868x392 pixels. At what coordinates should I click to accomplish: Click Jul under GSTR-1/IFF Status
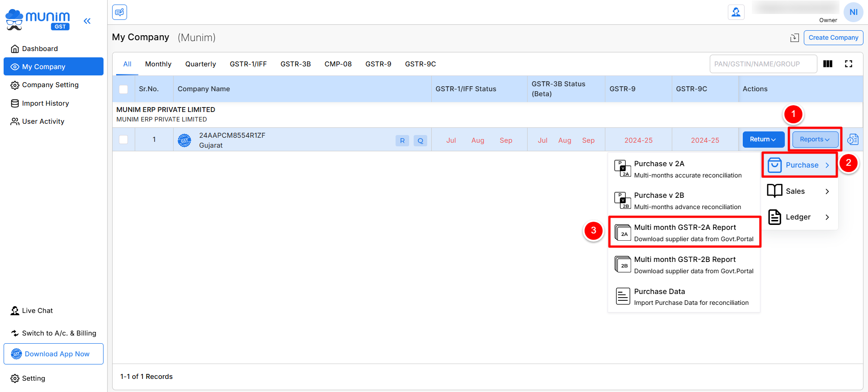(451, 140)
